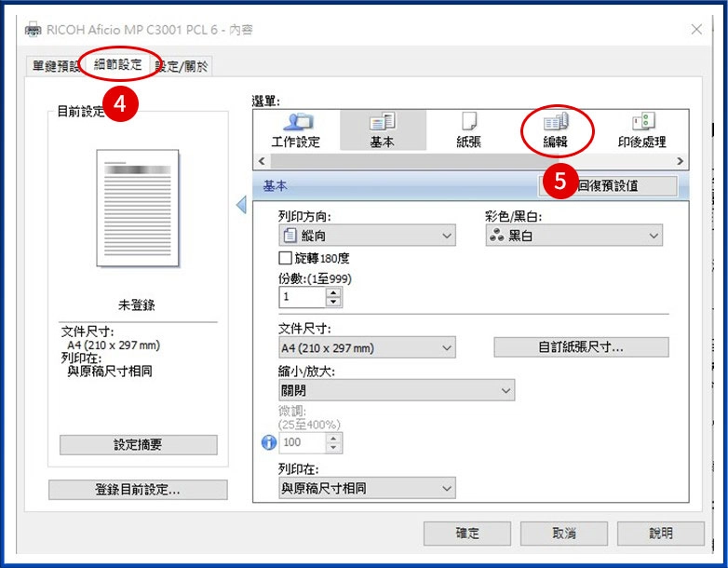Image resolution: width=728 pixels, height=568 pixels.
Task: Click the 設定摘要 button
Action: (x=139, y=444)
